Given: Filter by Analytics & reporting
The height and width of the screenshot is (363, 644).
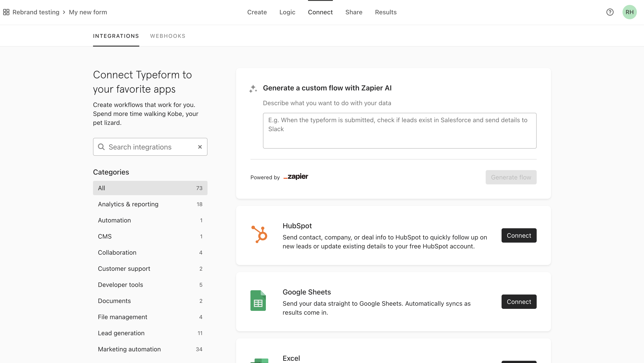Looking at the screenshot, I should point(150,204).
